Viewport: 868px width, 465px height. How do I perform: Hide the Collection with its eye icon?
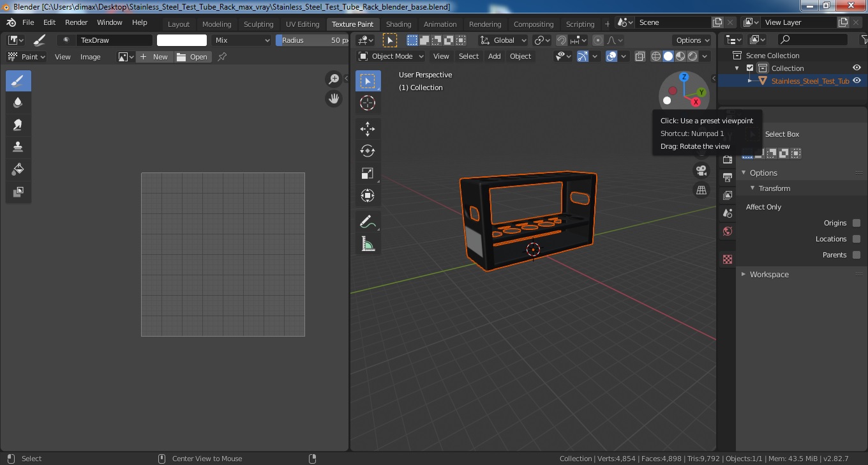click(x=857, y=68)
